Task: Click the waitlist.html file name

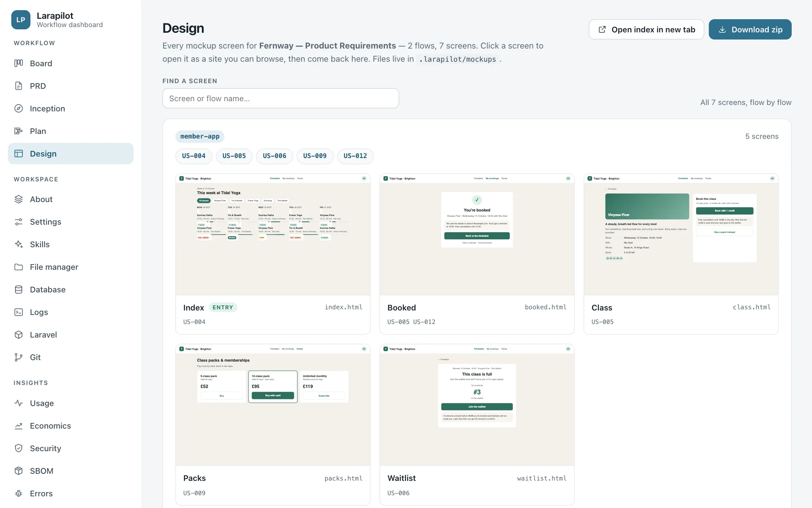Action: tap(542, 478)
